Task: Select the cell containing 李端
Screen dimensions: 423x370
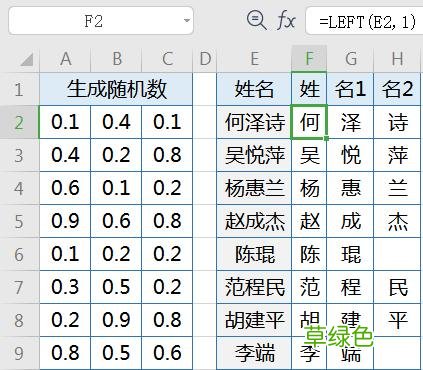Action: (254, 353)
